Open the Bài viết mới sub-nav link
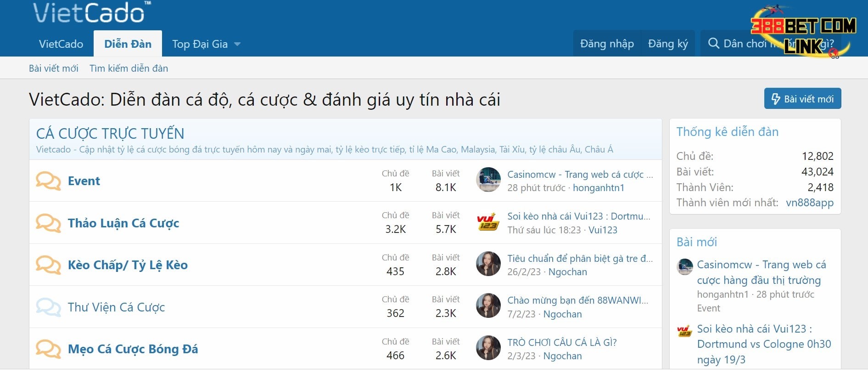The height and width of the screenshot is (373, 868). (x=54, y=68)
